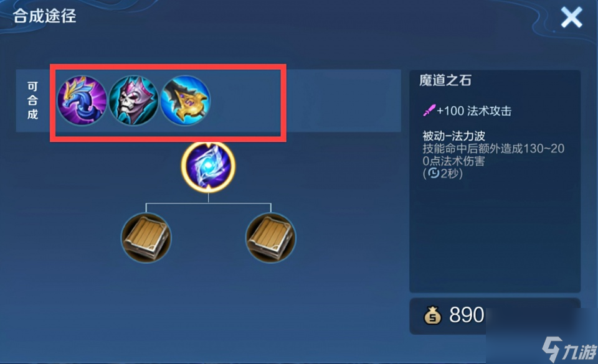The height and width of the screenshot is (364, 598).
Task: Tap the 魔道之石 item name heading
Action: click(x=445, y=80)
